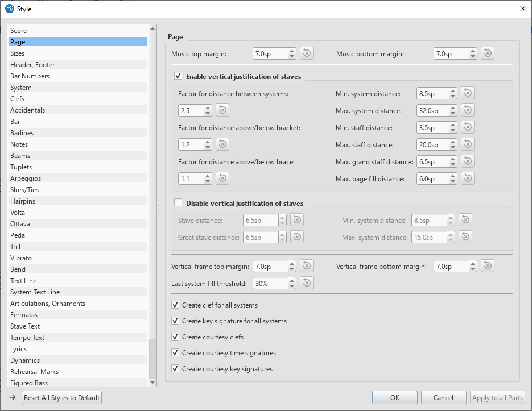The image size is (532, 411).
Task: Reset the factor for distance between systems
Action: coord(222,110)
